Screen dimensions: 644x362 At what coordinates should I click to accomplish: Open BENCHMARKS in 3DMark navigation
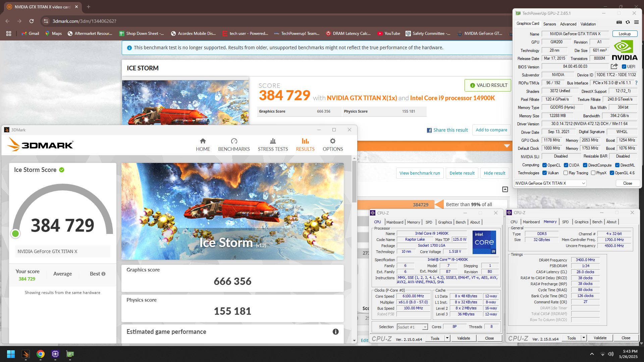[234, 145]
